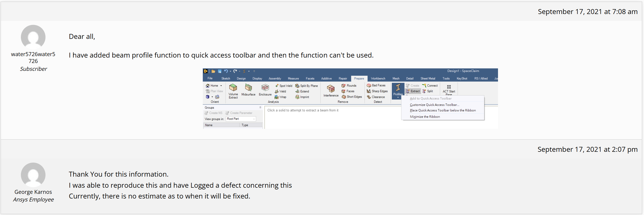This screenshot has width=644, height=215.
Task: Open the Home view dropdown arrow
Action: coord(221,86)
